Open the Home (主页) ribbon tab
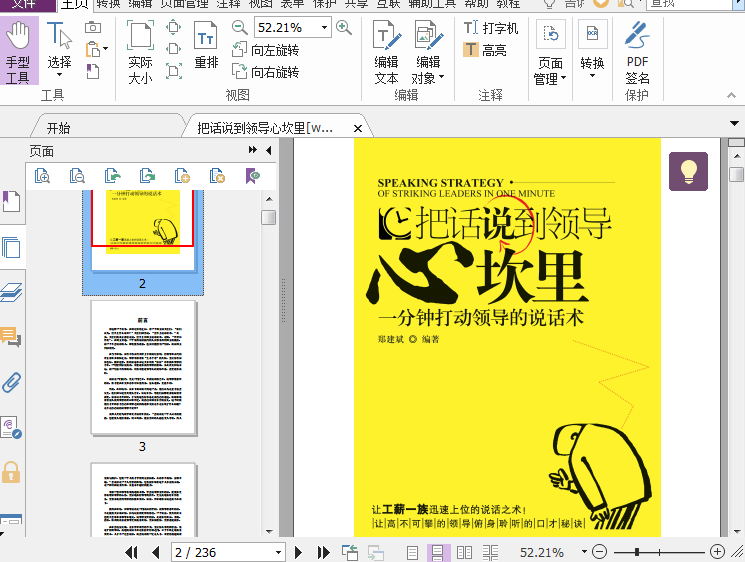Image resolution: width=745 pixels, height=562 pixels. [x=74, y=4]
